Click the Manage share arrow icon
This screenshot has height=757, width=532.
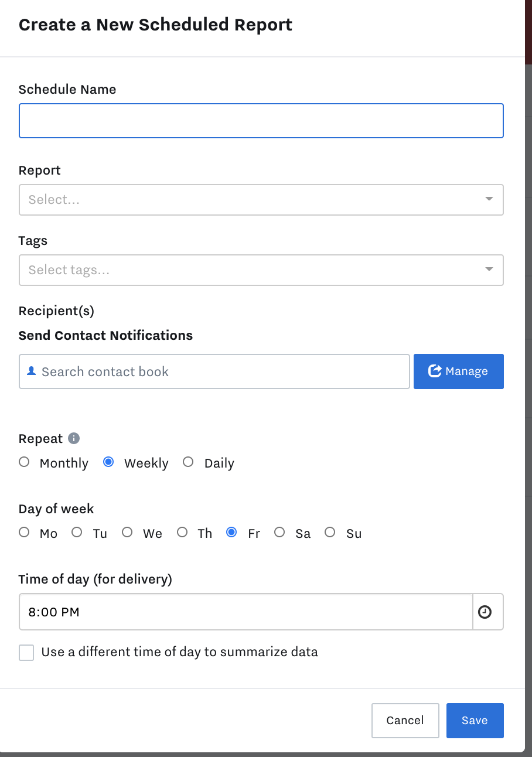pos(435,371)
